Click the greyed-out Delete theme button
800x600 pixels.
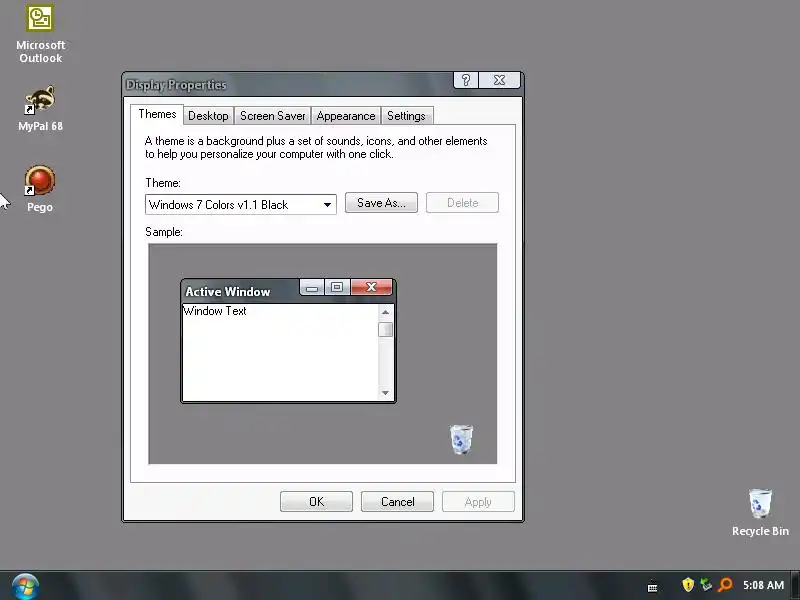[462, 203]
